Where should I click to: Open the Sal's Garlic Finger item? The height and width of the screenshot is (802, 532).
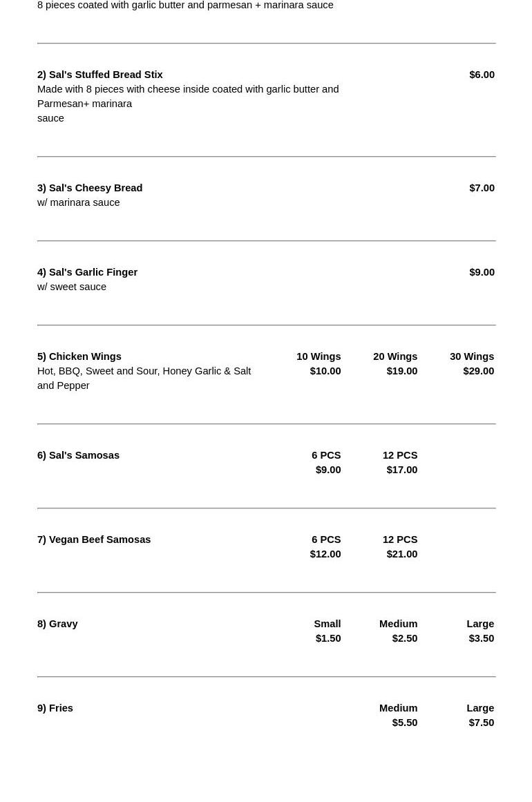(88, 272)
